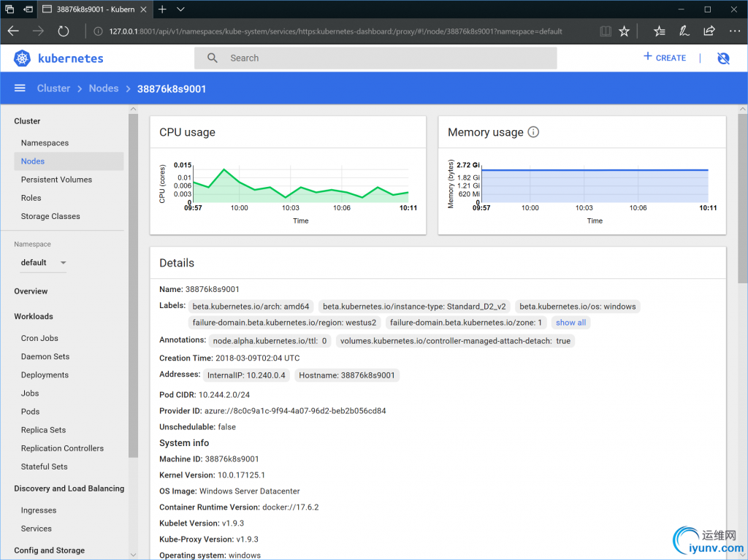Viewport: 748px width, 560px height.
Task: Share this page via share icon
Action: coord(709,31)
